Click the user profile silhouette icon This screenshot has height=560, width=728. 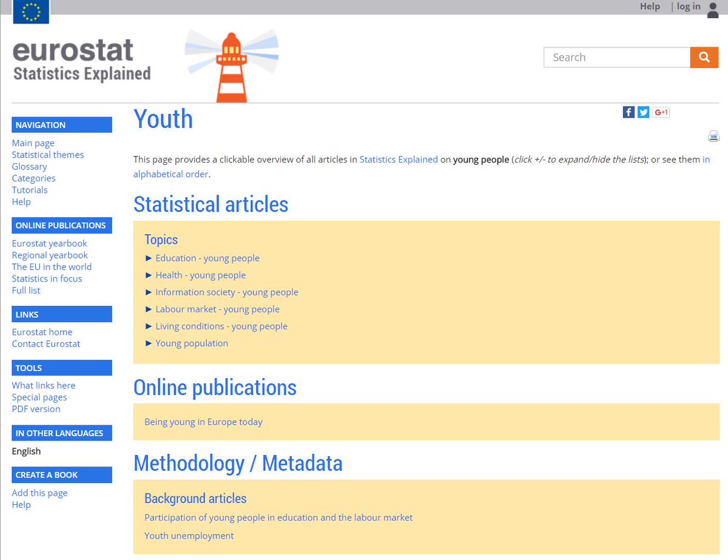tap(713, 9)
